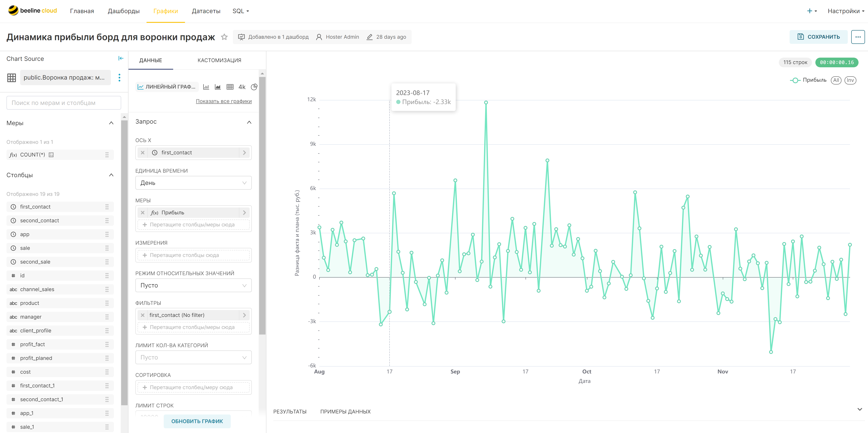Focus the search measures and columns field
The height and width of the screenshot is (433, 868).
(x=64, y=103)
